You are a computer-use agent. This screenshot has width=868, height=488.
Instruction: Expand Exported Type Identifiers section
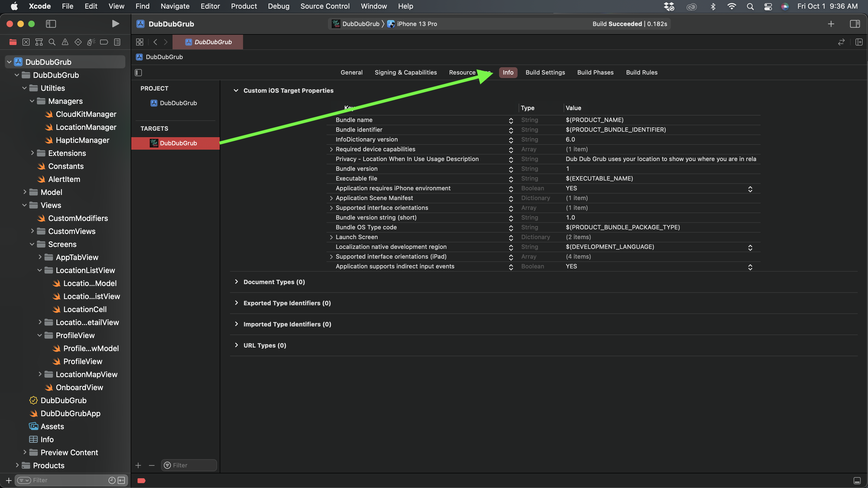click(236, 303)
